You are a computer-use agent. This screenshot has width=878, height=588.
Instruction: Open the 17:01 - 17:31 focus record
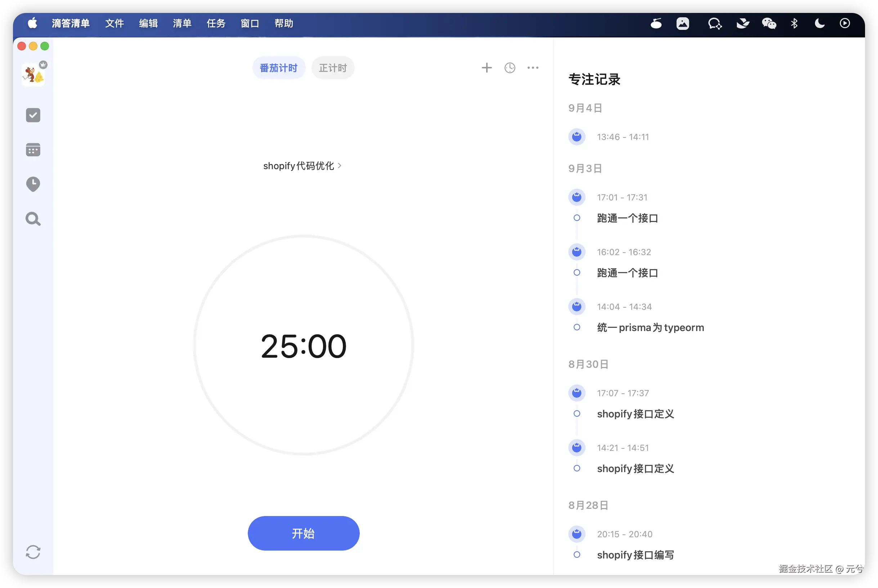(622, 197)
